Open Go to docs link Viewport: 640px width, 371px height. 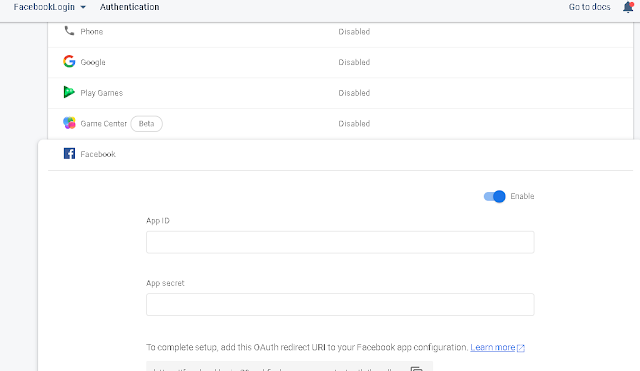pyautogui.click(x=589, y=7)
